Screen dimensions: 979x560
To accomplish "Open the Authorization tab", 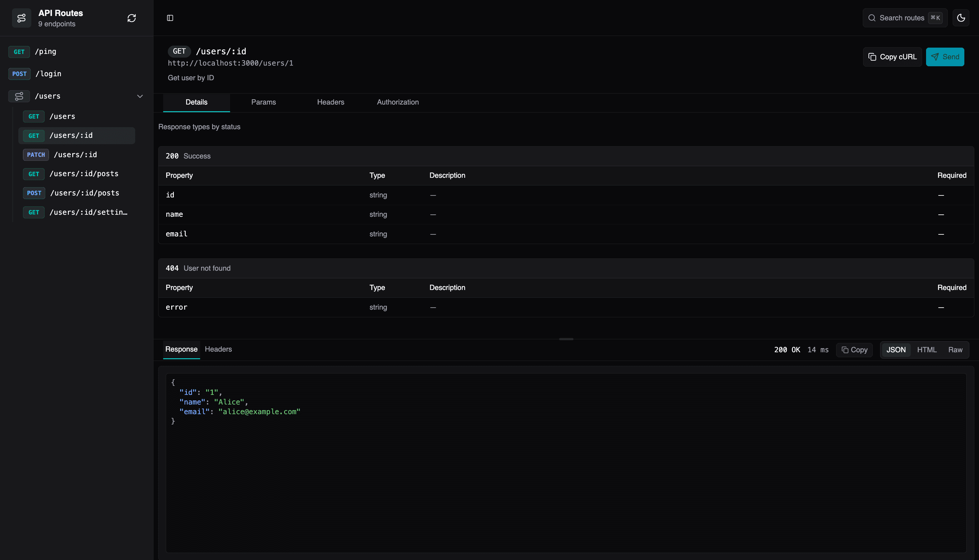I will 397,102.
